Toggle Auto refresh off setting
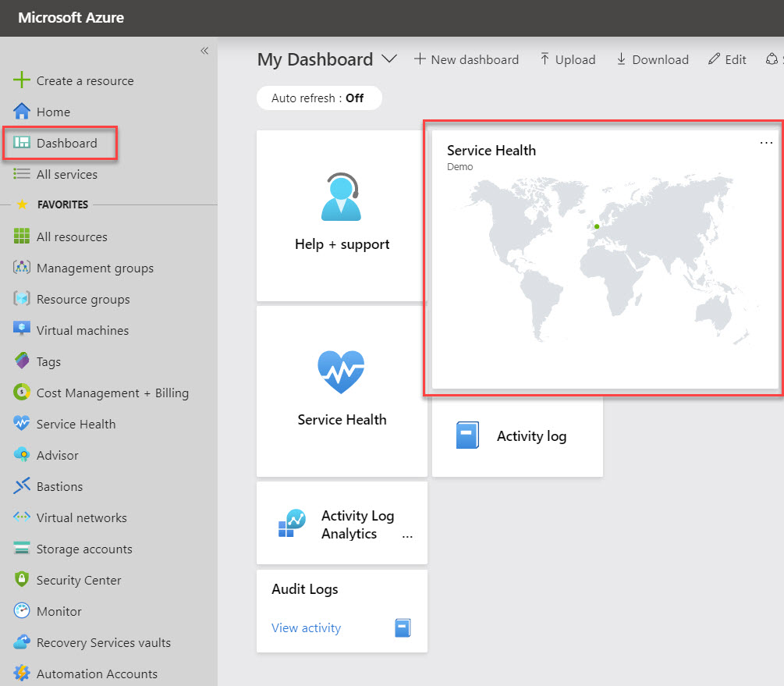784x686 pixels. [x=319, y=98]
